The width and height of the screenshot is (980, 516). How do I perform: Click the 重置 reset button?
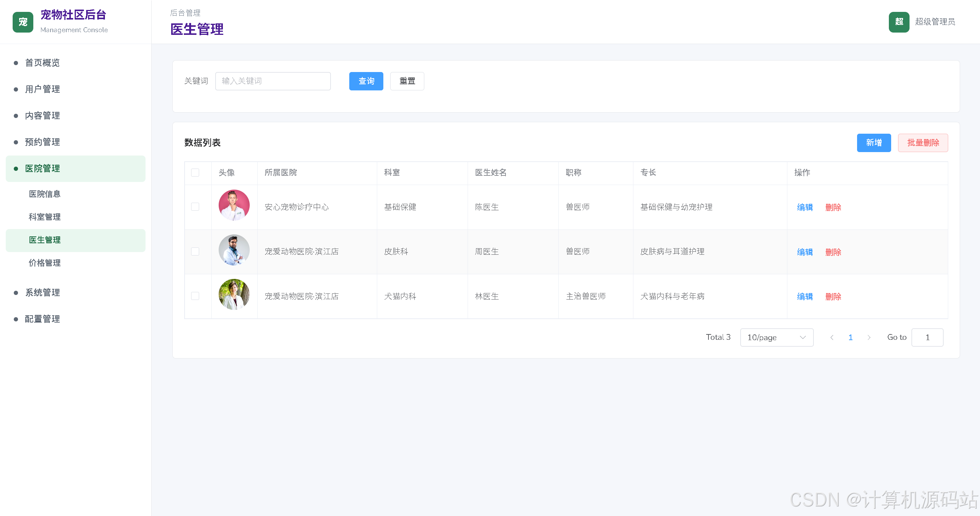coord(407,81)
